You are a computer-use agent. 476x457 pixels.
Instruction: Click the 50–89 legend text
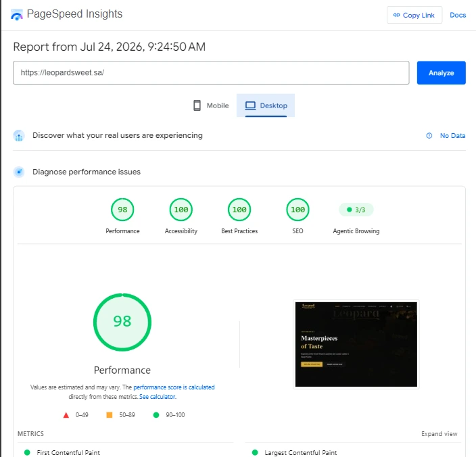[x=127, y=415]
